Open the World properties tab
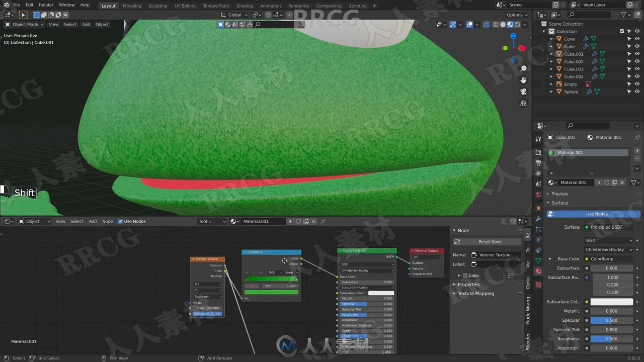Screen dimensions: 644x362 (538, 195)
